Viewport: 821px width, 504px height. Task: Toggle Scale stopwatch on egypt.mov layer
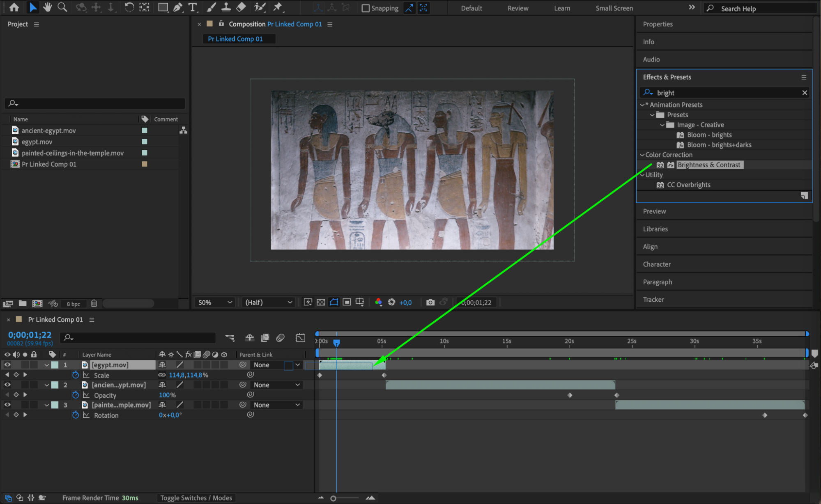click(75, 375)
